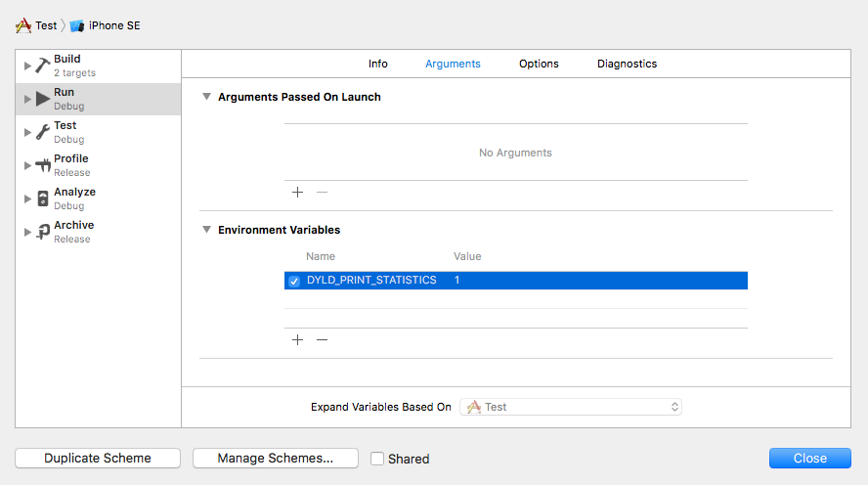Screen dimensions: 868x485
Task: Open the Diagnostics tab
Action: pos(628,64)
